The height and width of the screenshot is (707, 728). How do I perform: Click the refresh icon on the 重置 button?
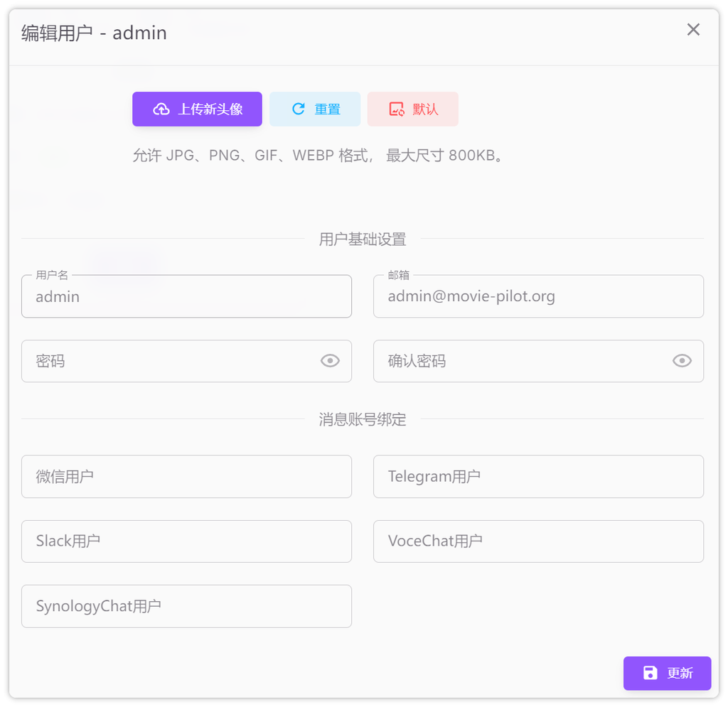pyautogui.click(x=298, y=109)
